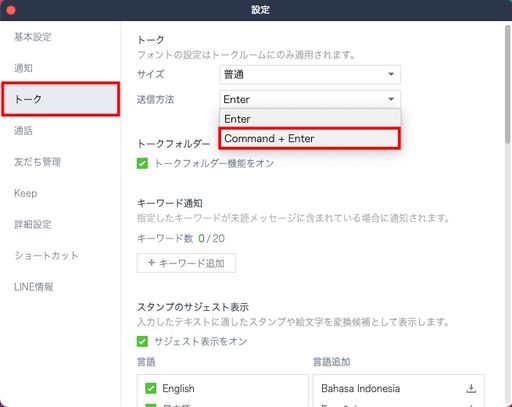
Task: Click the + キーワード追加 button
Action: pos(186,263)
